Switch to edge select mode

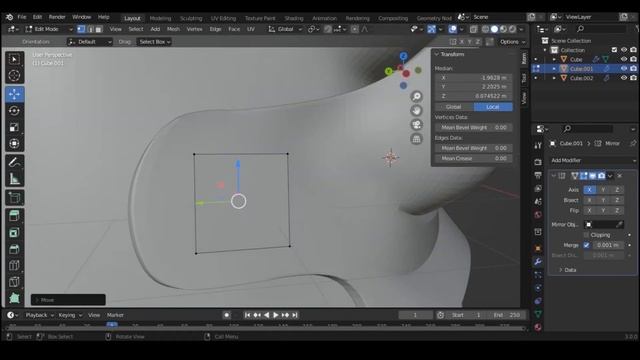90,29
